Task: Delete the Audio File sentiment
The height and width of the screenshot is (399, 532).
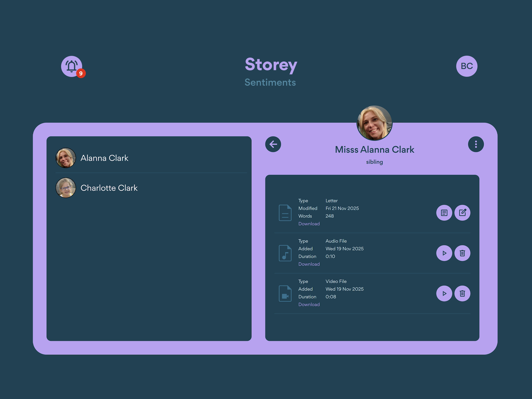Action: coord(462,253)
